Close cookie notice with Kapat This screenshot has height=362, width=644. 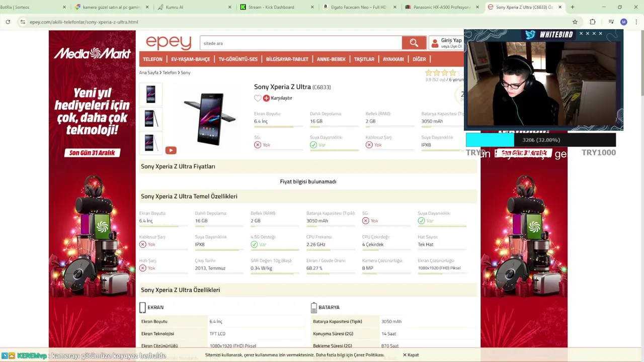tap(411, 355)
